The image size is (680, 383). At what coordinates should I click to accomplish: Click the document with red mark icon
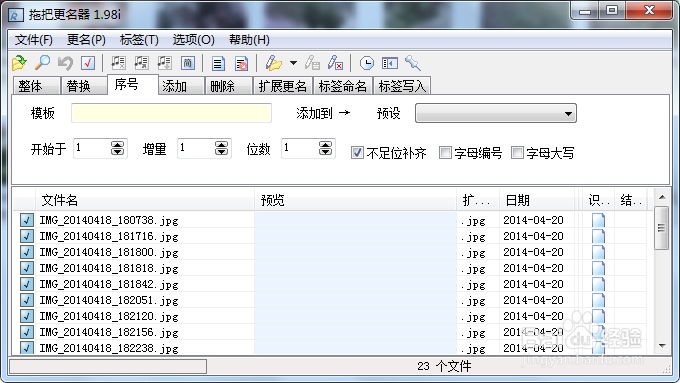(x=241, y=63)
